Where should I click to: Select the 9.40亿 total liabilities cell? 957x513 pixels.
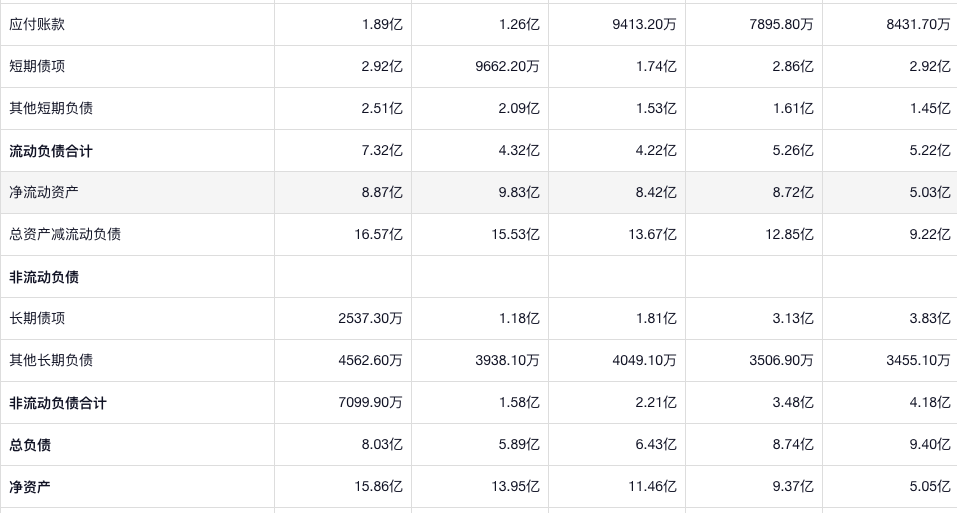tap(930, 445)
